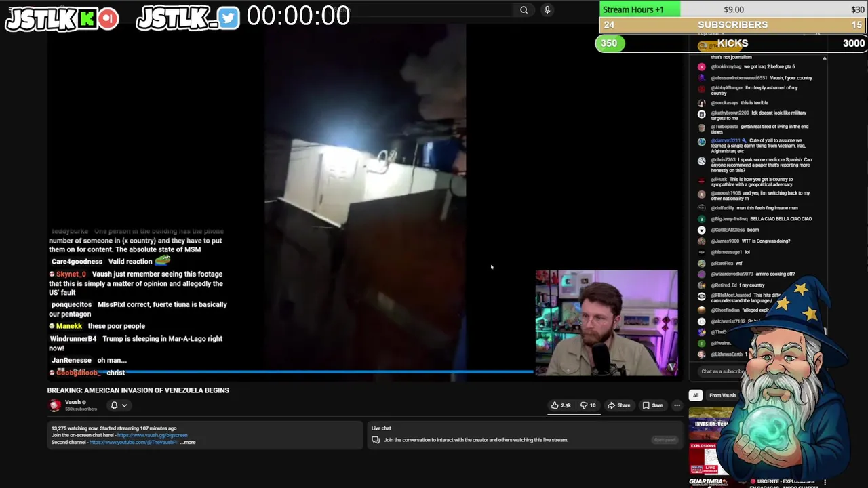
Task: Click @chris7263 chat avatar
Action: [701, 161]
